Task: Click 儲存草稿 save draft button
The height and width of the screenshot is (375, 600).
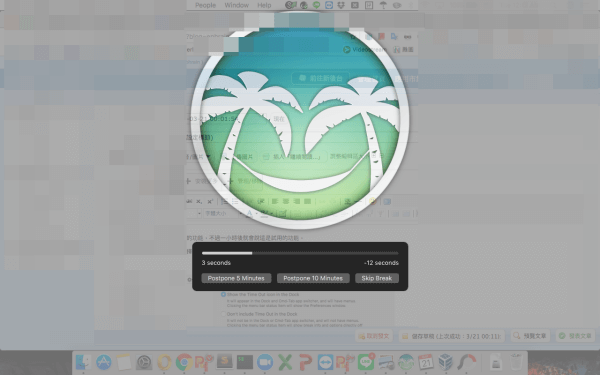Action: point(451,336)
